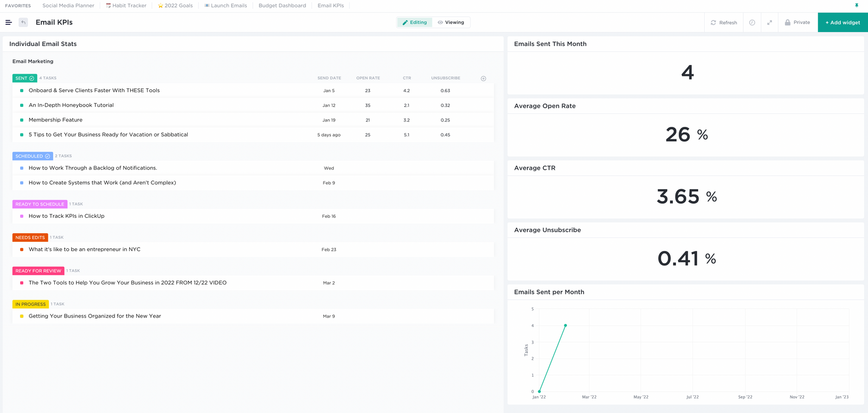Click the Private lock icon

point(788,22)
